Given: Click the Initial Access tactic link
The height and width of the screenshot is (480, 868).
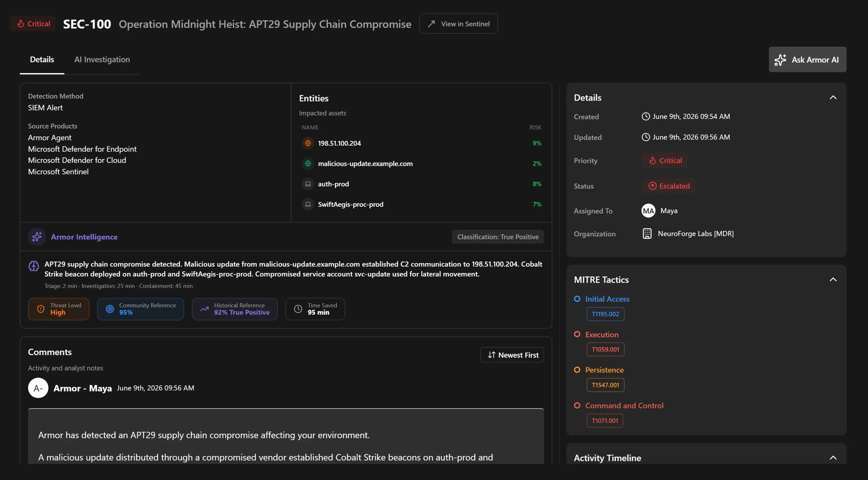Looking at the screenshot, I should coord(607,299).
